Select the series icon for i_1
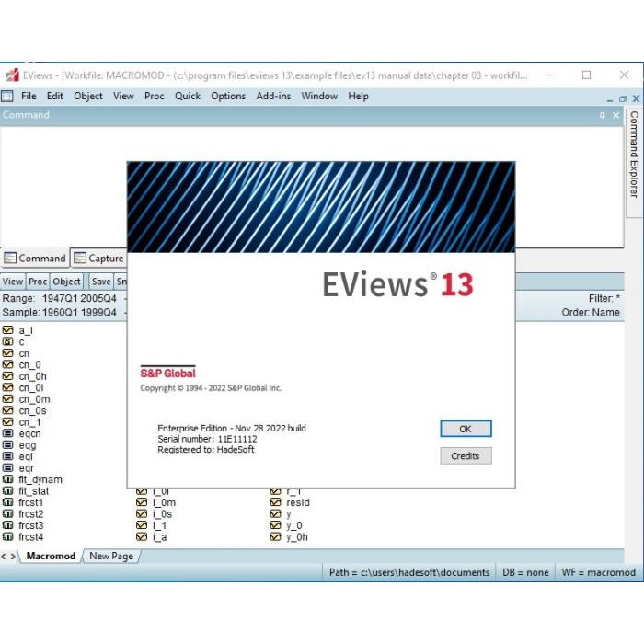Viewport: 644px width, 644px height. pyautogui.click(x=142, y=525)
